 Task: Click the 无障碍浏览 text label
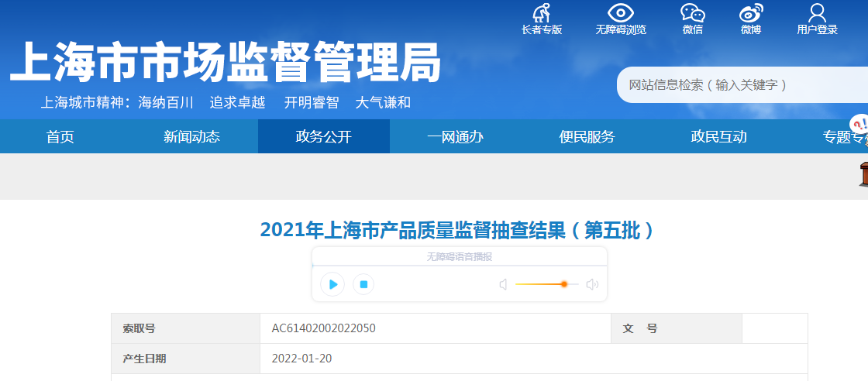click(621, 30)
